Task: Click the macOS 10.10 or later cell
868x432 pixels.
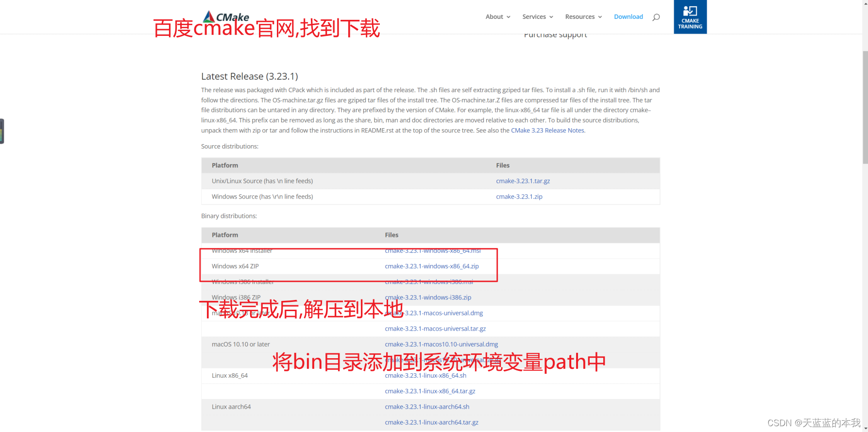Action: tap(240, 344)
